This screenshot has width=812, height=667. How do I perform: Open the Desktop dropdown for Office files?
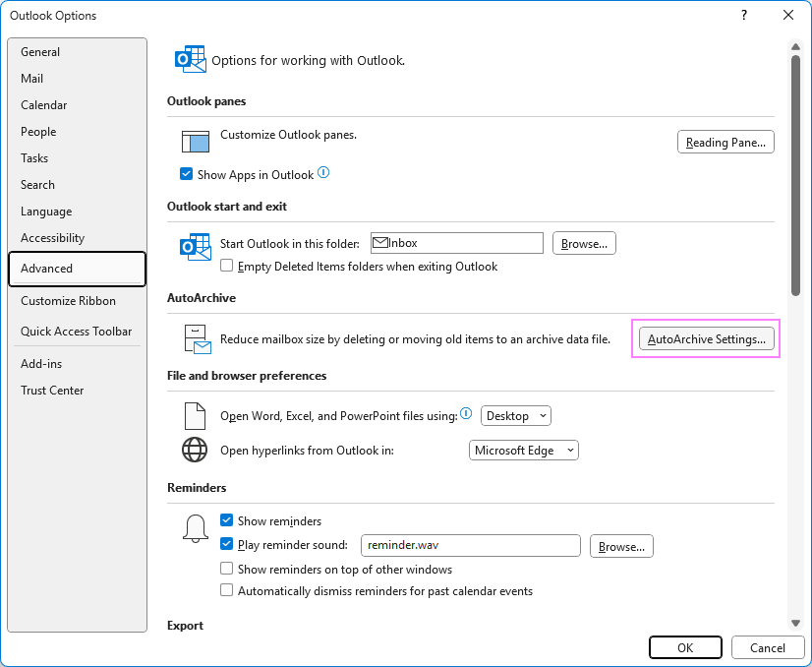tap(516, 415)
